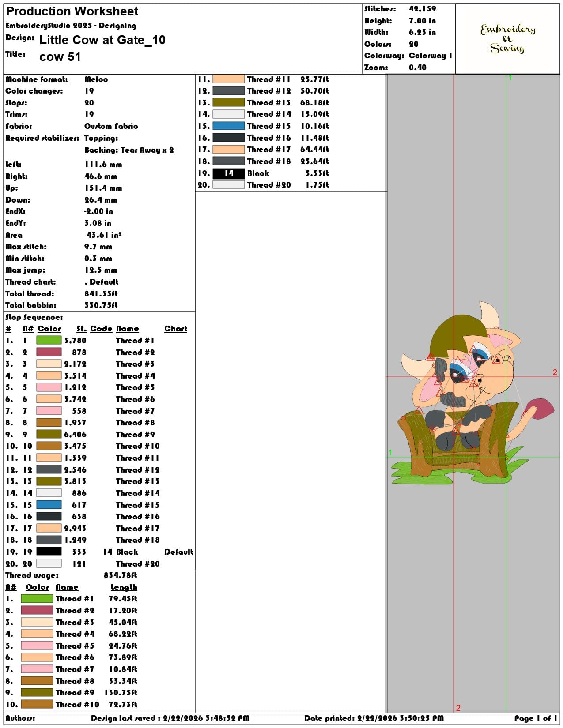This screenshot has height=728, width=563.
Task: Click the brown Thread #8 swatch in stop sequence
Action: [x=49, y=422]
